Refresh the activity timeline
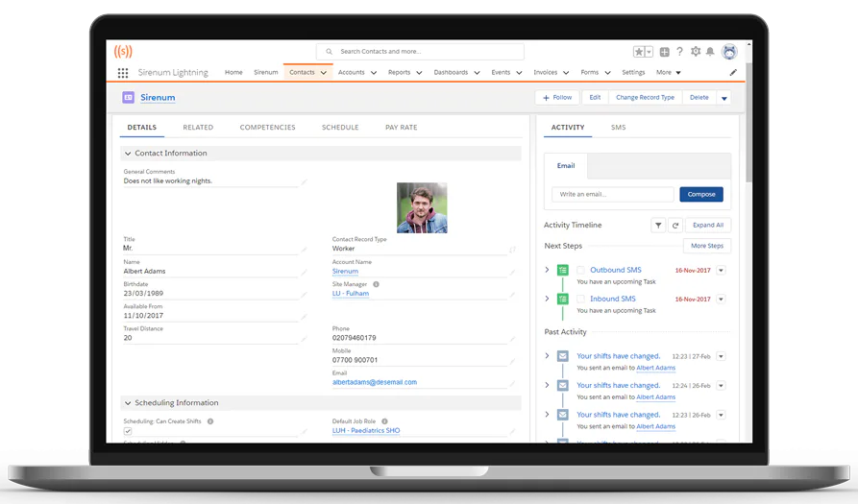 675,226
